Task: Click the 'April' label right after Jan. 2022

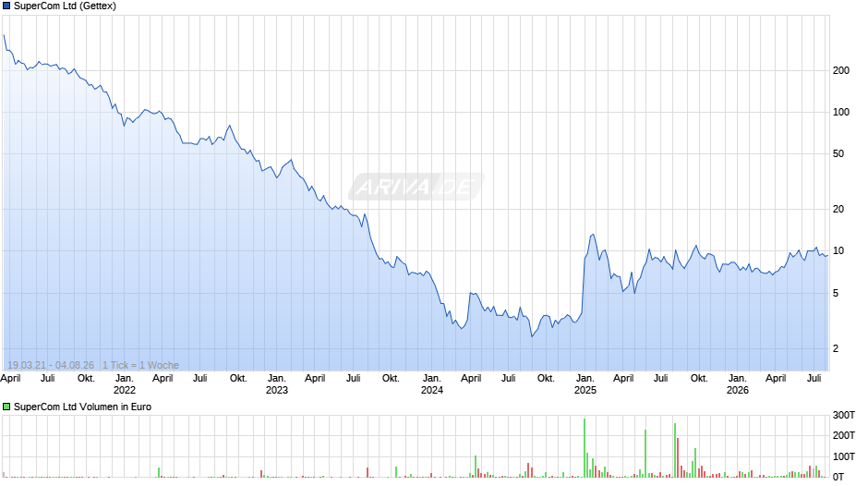Action: (x=163, y=379)
